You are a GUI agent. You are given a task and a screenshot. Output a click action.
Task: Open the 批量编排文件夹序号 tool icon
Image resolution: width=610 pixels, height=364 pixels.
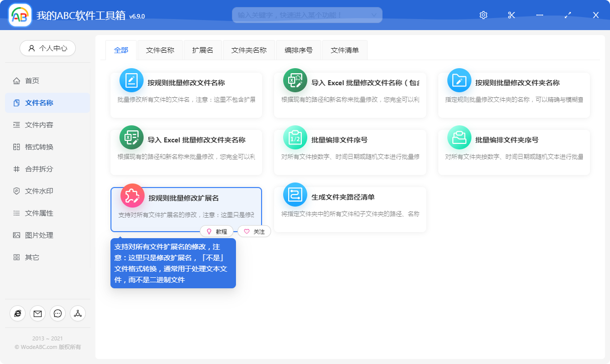(458, 137)
